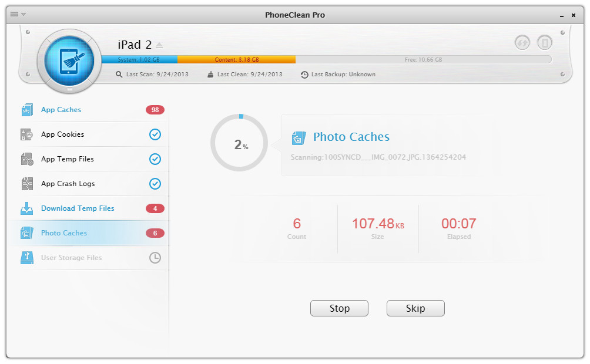Click the Download Temp Files arrow icon
Image resolution: width=590 pixels, height=364 pixels.
point(26,208)
